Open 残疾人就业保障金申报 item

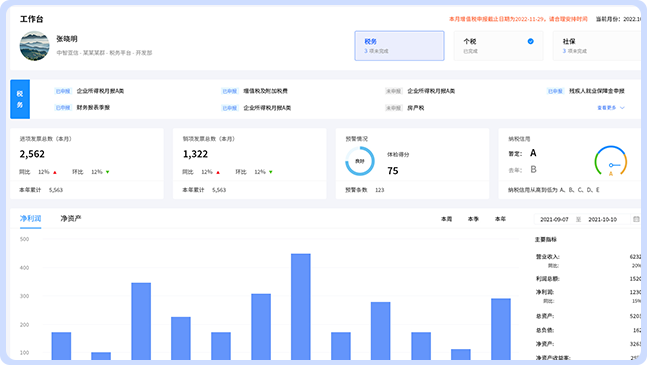click(x=597, y=91)
